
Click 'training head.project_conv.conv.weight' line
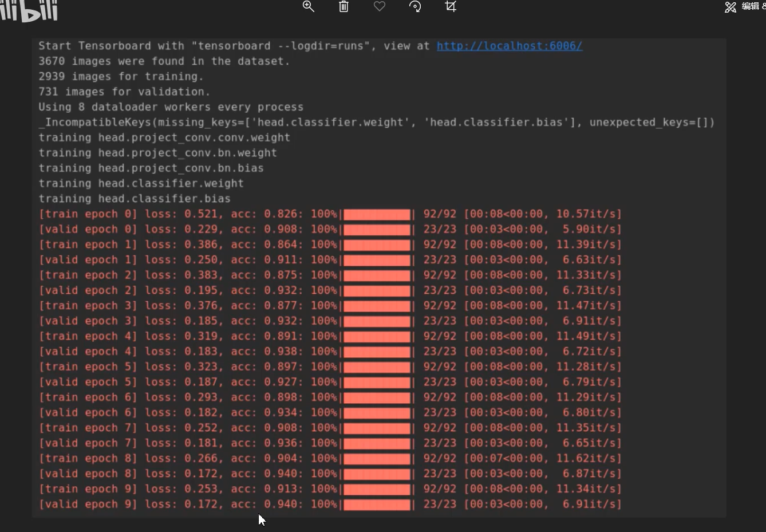tap(164, 137)
